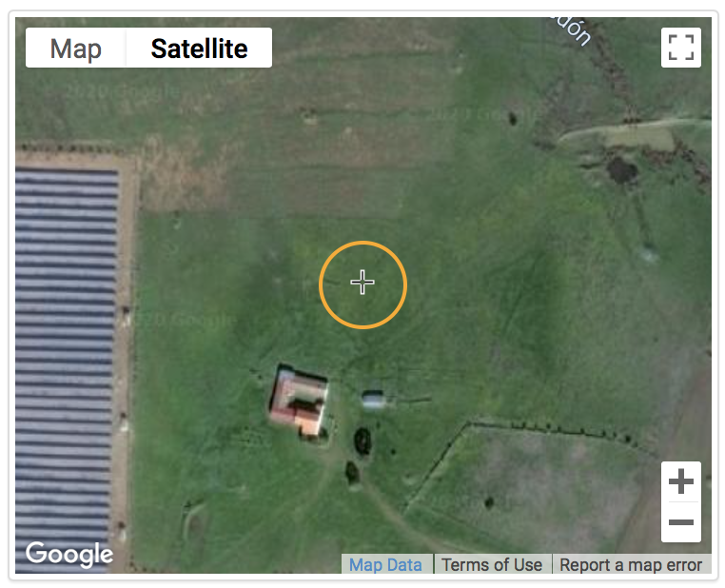This screenshot has height=588, width=725.
Task: Open the Map Data link
Action: pos(385,564)
